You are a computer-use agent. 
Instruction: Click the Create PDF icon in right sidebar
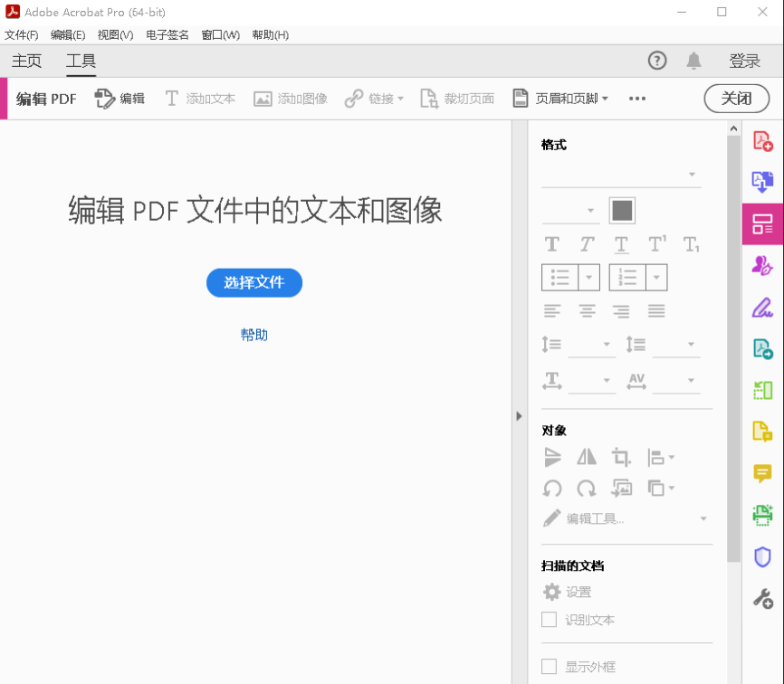tap(762, 141)
